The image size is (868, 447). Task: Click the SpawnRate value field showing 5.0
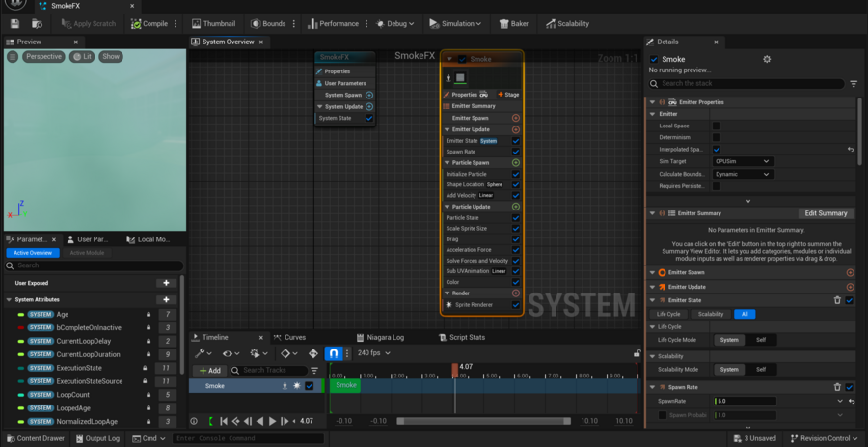[x=745, y=401]
